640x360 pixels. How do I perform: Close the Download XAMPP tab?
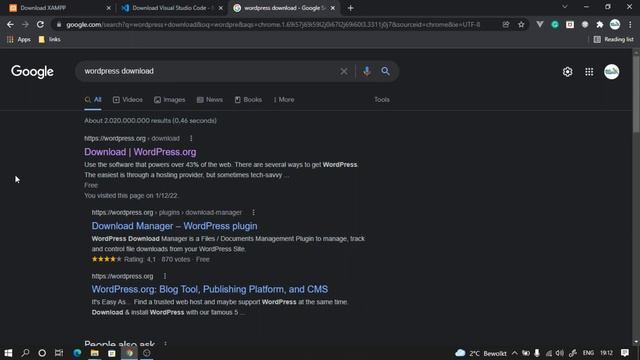point(108,8)
